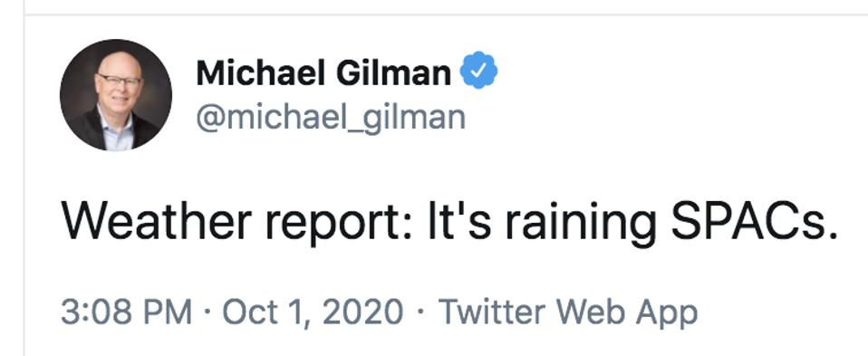Screen dimensions: 868x356
Task: Click the year 2020 in the timestamp
Action: pos(362,313)
